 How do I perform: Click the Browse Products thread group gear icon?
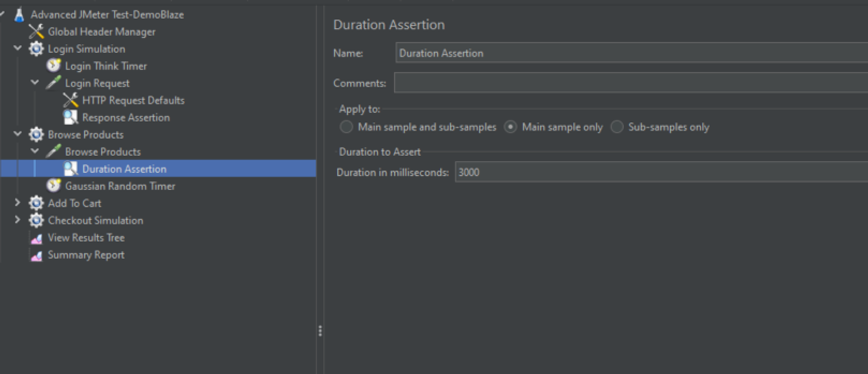pos(37,134)
